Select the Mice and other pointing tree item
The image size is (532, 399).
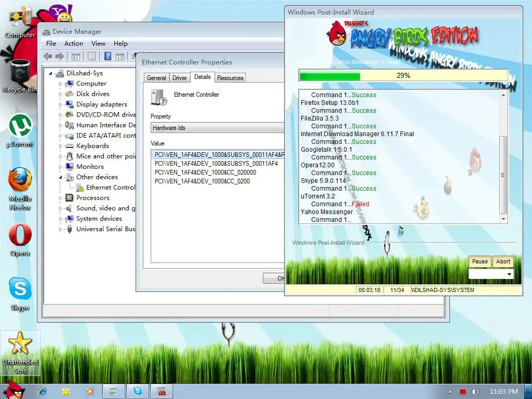106,156
